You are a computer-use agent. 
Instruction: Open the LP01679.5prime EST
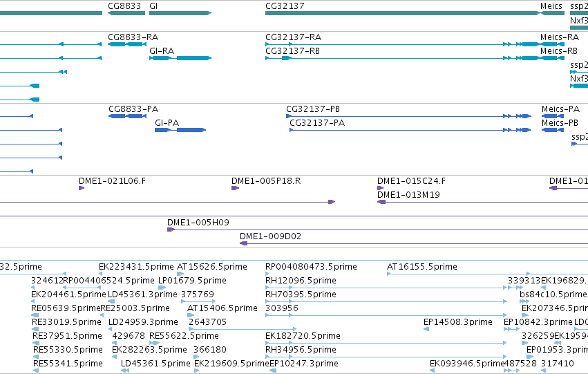(192, 281)
